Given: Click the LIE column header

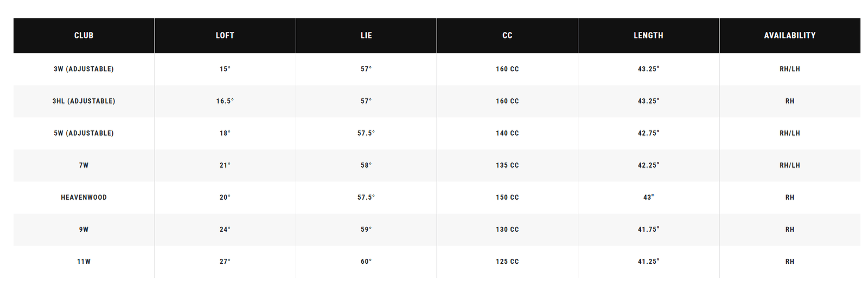Looking at the screenshot, I should pos(366,35).
